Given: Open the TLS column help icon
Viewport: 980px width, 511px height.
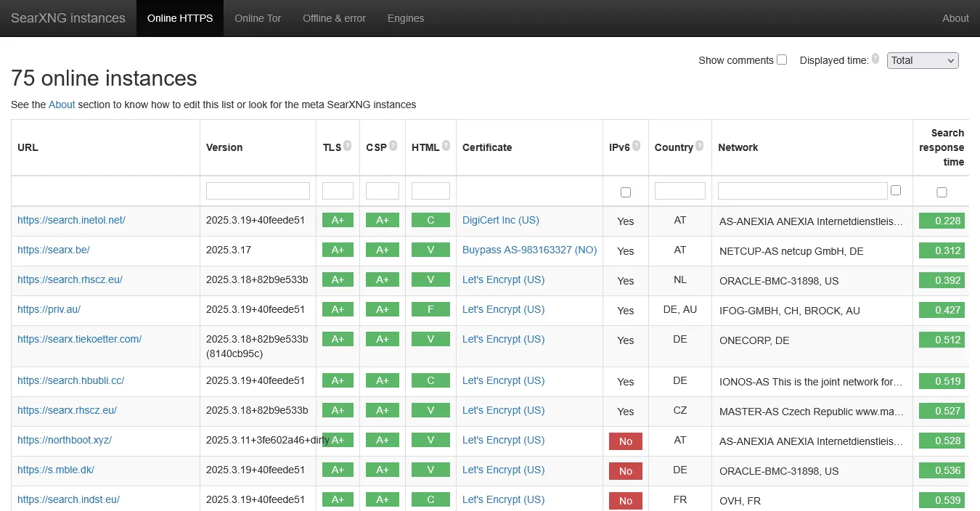Looking at the screenshot, I should coord(348,145).
